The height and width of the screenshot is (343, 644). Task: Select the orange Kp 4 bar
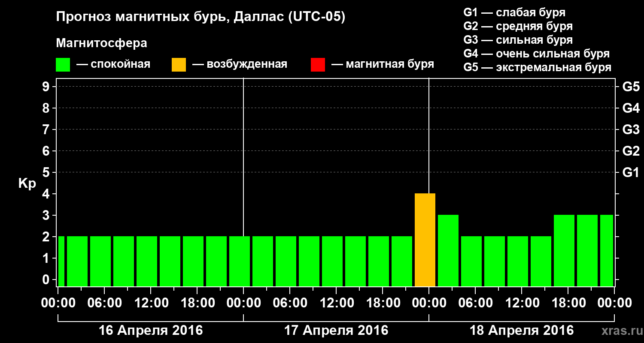pos(425,240)
